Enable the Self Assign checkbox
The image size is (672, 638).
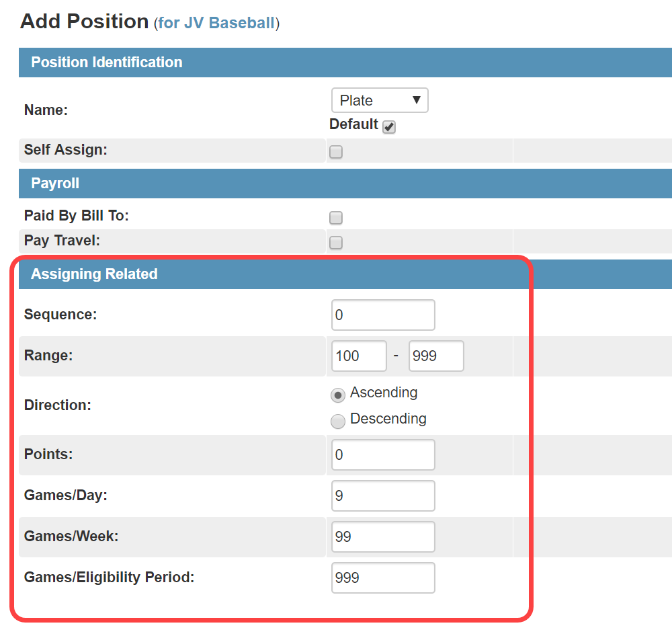click(335, 152)
